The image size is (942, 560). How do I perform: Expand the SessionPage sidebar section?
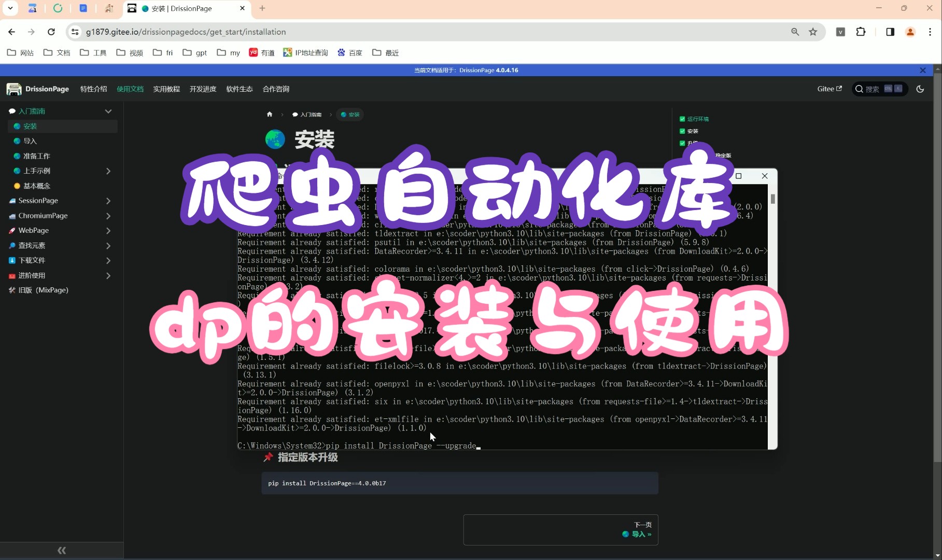(108, 201)
